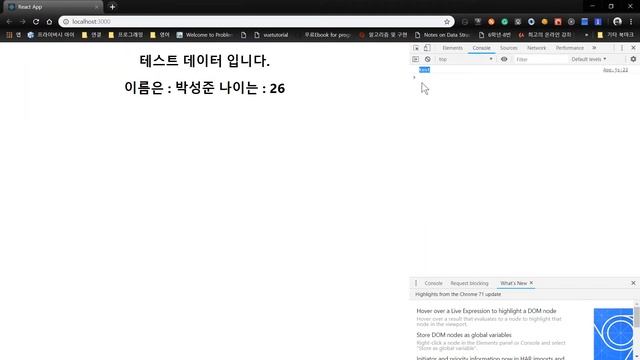
Task: Clear the console with the clear icon
Action: (x=427, y=59)
